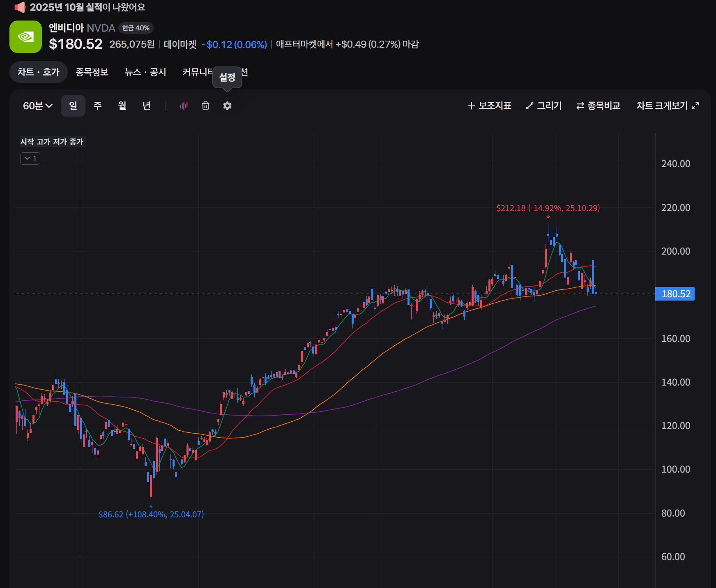Open the 60분 interval dropdown
Screen dimensions: 716x588
[x=37, y=106]
